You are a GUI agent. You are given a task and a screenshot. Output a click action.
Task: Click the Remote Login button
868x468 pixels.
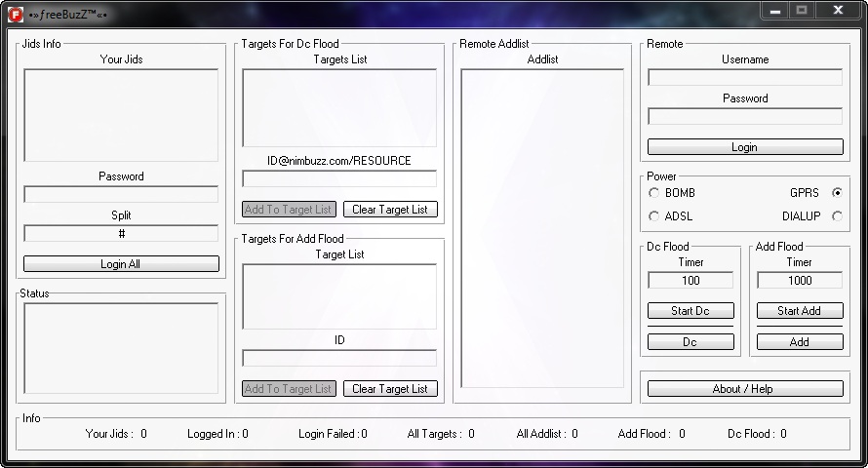(745, 147)
